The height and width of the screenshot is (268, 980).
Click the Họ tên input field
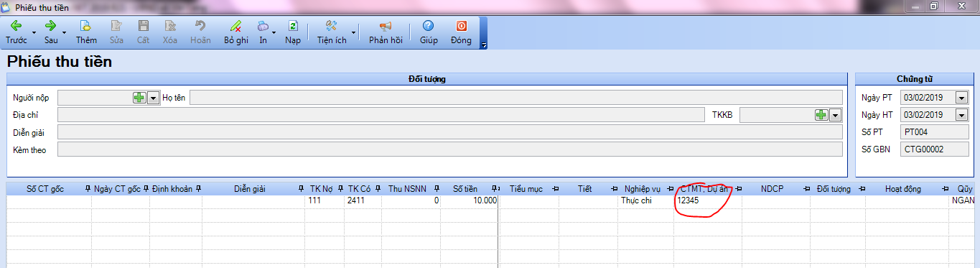(515, 98)
